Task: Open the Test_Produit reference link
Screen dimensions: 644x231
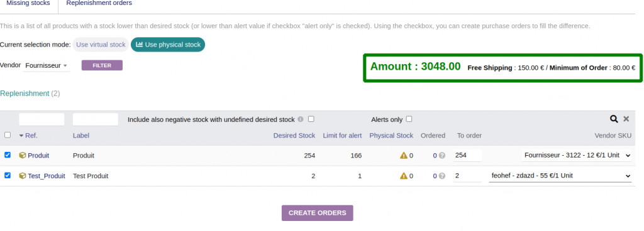Action: pos(47,176)
